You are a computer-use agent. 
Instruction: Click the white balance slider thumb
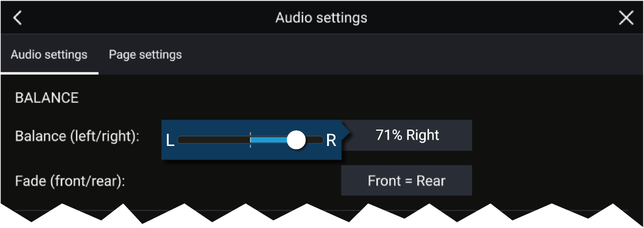pos(296,140)
